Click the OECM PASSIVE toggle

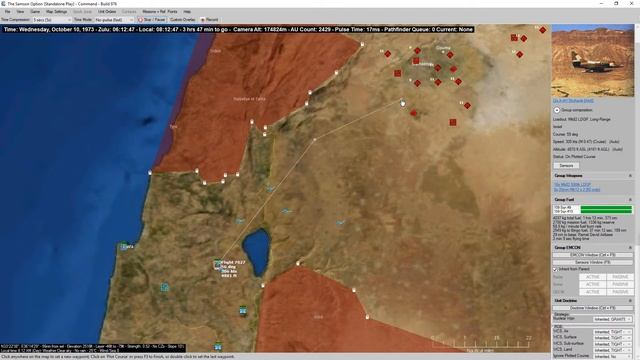[620, 292]
